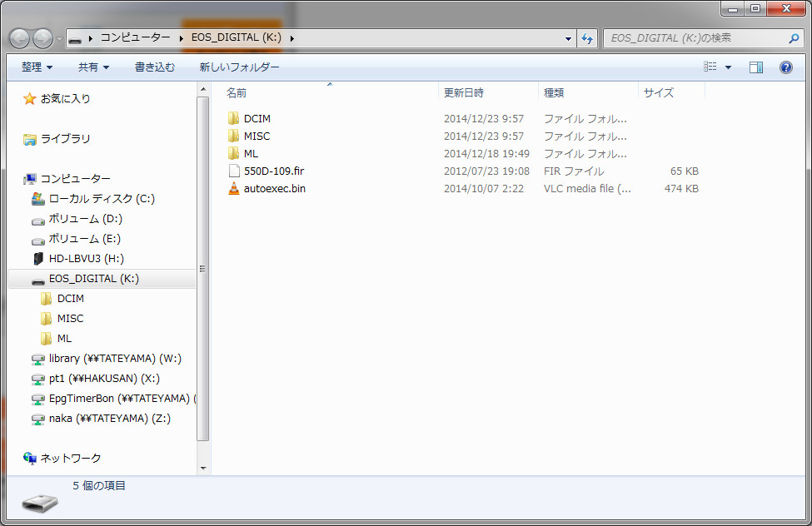This screenshot has height=526, width=812.
Task: Select お気に入り in the navigation pane
Action: [x=65, y=98]
